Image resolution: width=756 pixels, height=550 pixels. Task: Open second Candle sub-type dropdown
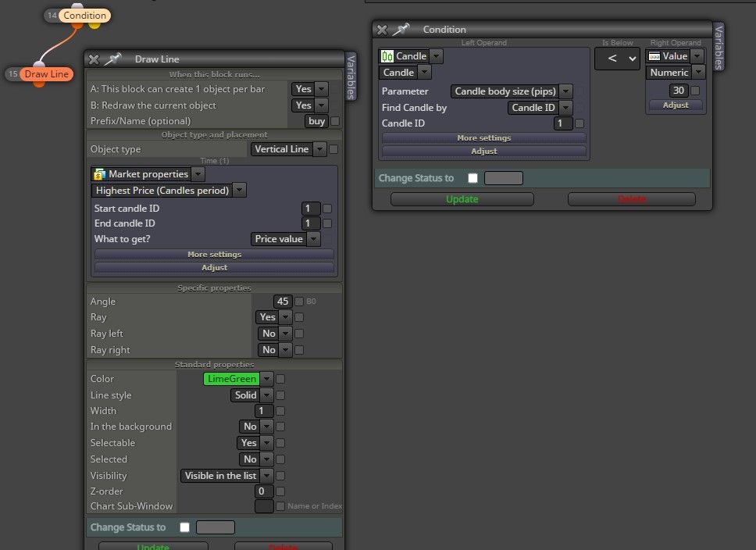point(405,73)
